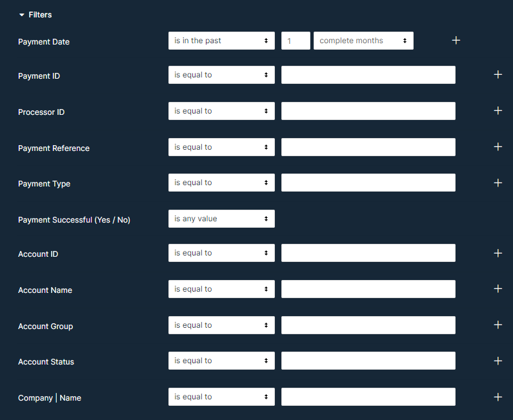Click the 'Account Name' label
This screenshot has height=420, width=513.
pos(45,290)
